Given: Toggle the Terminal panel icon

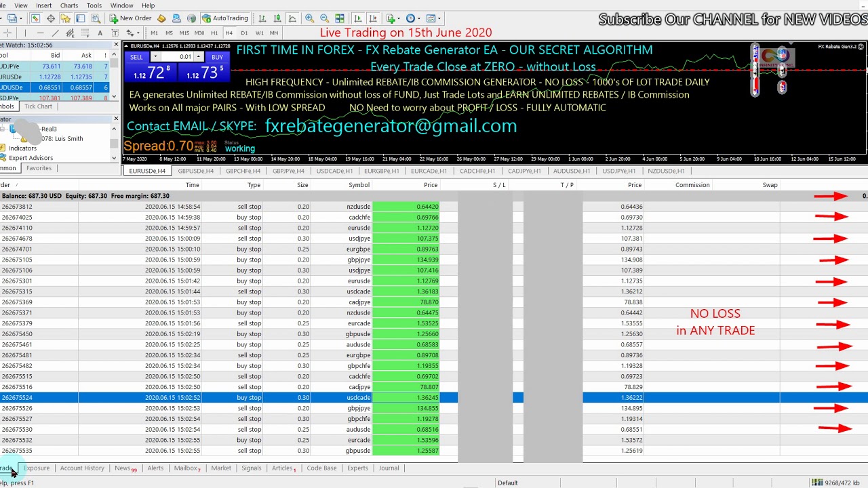Looking at the screenshot, I should click(81, 18).
